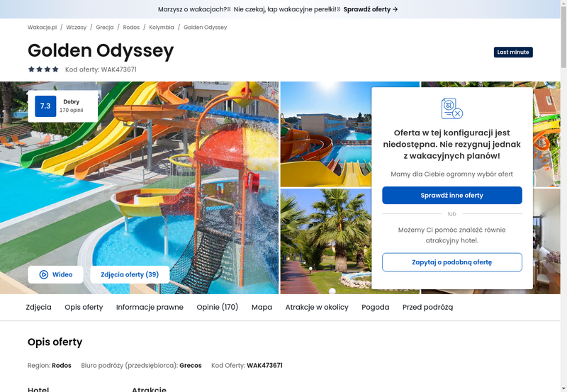
Task: Open the Informacje prawne tab
Action: coord(150,307)
